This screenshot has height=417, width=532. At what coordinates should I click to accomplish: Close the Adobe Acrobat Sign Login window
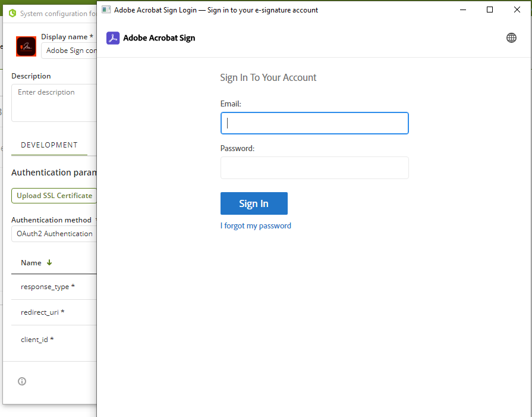(x=517, y=10)
